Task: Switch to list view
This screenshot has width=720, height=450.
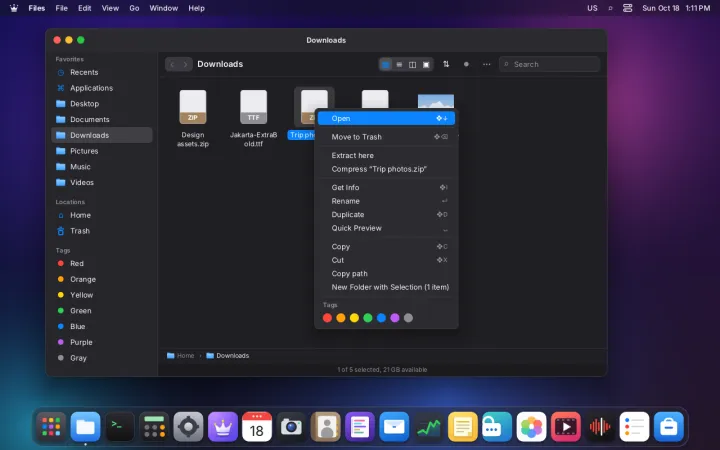Action: 399,65
